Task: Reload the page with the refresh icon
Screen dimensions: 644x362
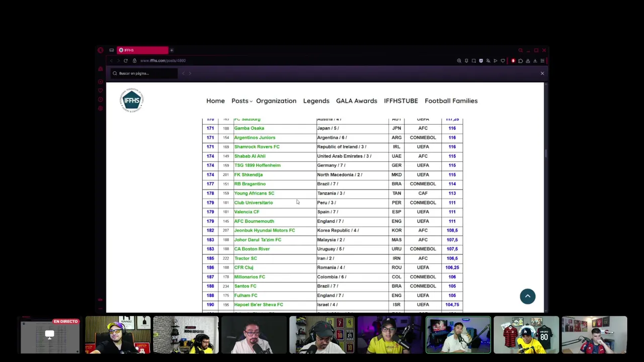Action: pyautogui.click(x=126, y=61)
